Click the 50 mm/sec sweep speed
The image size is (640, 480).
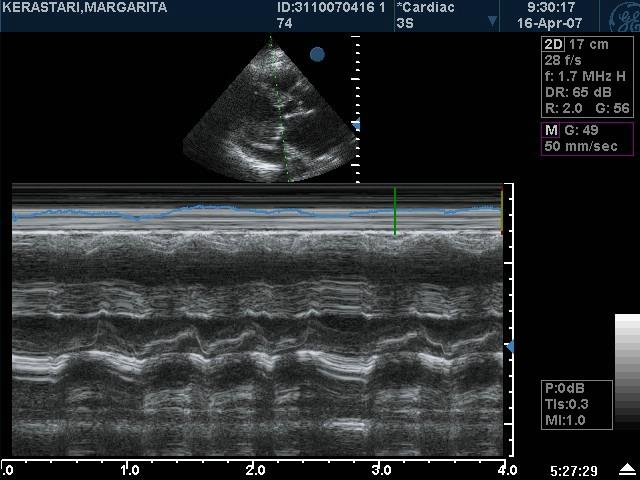pyautogui.click(x=581, y=146)
